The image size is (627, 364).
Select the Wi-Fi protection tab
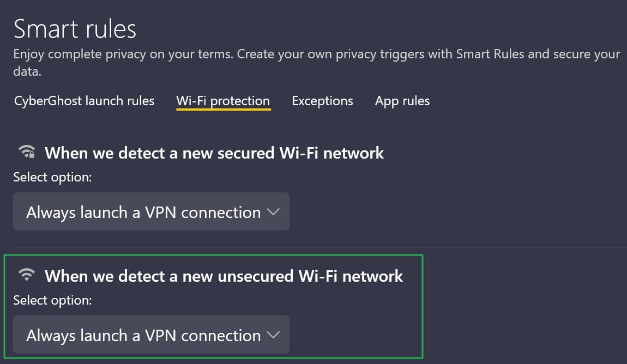pos(223,101)
